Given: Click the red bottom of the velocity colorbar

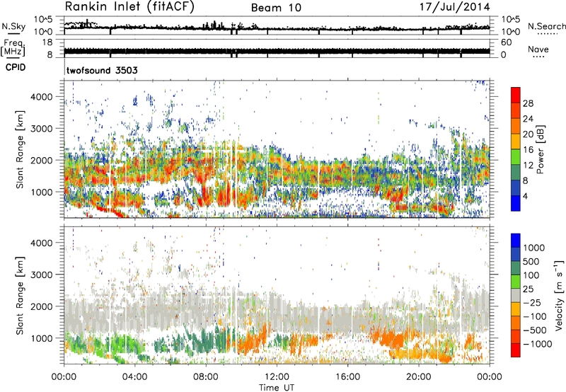Looking at the screenshot, I should [x=516, y=350].
